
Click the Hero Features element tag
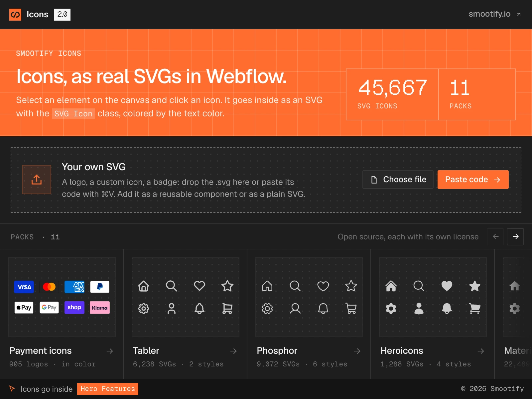[x=108, y=389]
